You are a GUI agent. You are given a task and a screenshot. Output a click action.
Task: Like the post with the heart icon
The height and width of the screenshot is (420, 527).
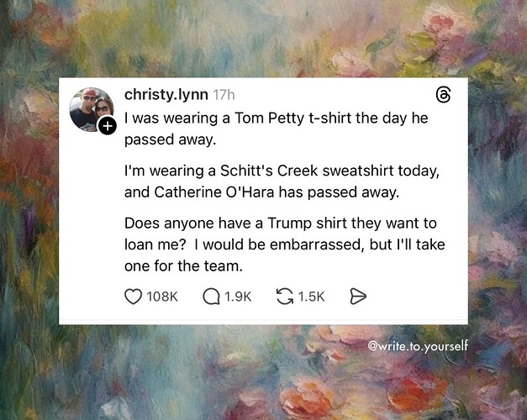134,297
